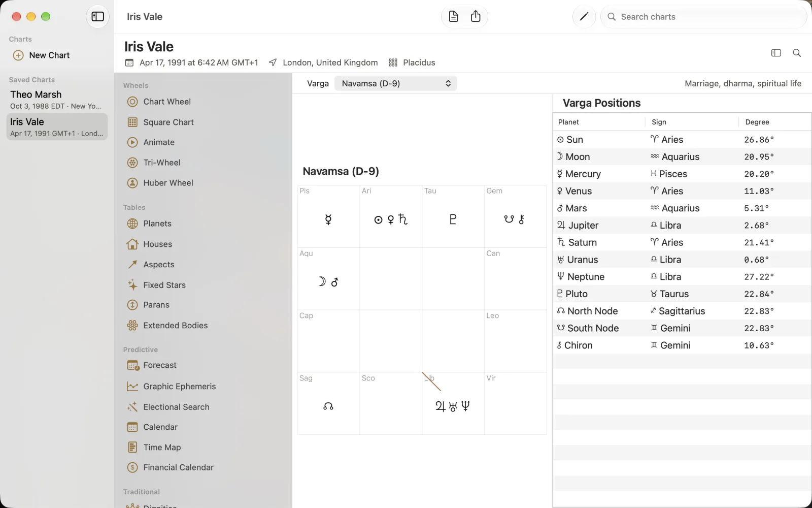Click the pencil edit icon
The width and height of the screenshot is (812, 508).
point(584,17)
